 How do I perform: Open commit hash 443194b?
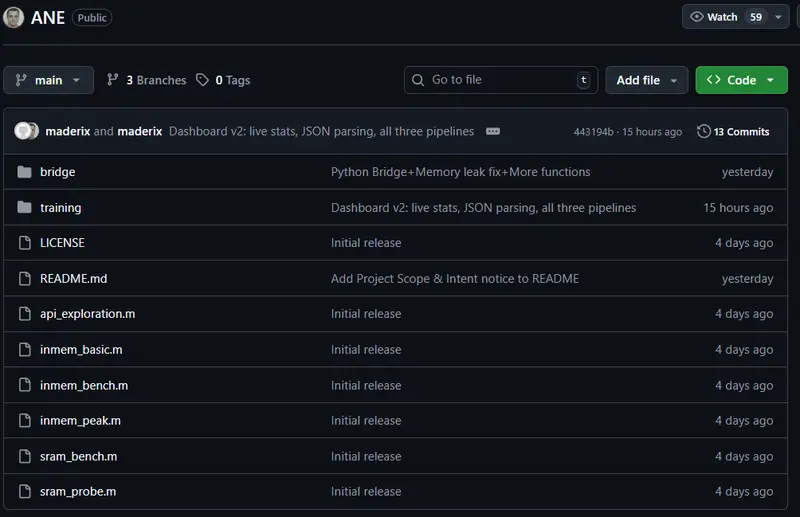click(x=593, y=132)
